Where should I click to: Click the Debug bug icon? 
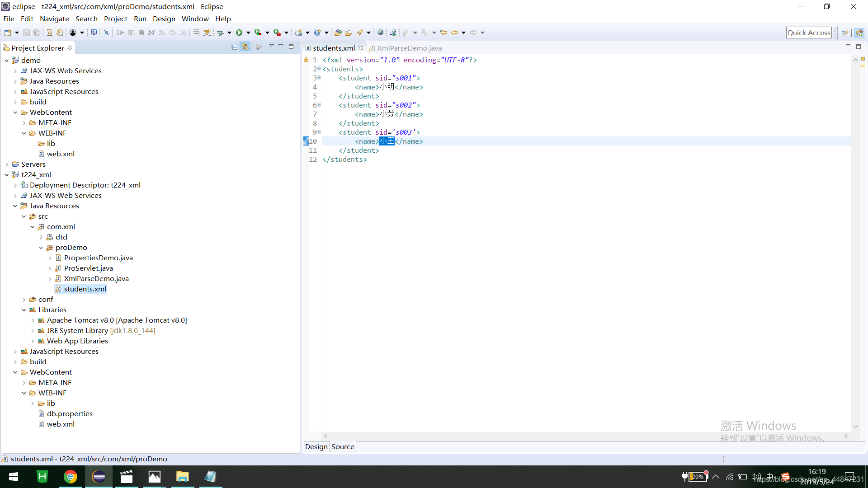[x=221, y=33]
